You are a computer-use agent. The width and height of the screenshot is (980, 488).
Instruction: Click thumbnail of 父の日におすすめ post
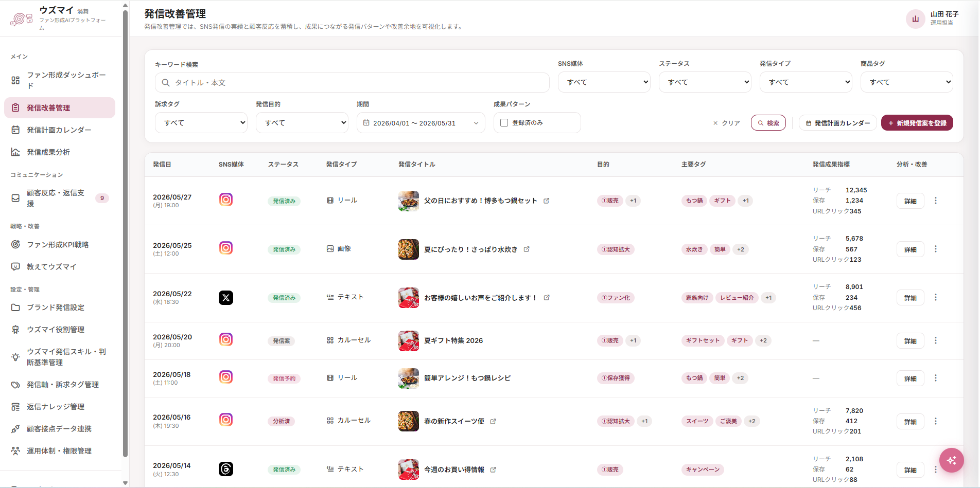point(409,201)
